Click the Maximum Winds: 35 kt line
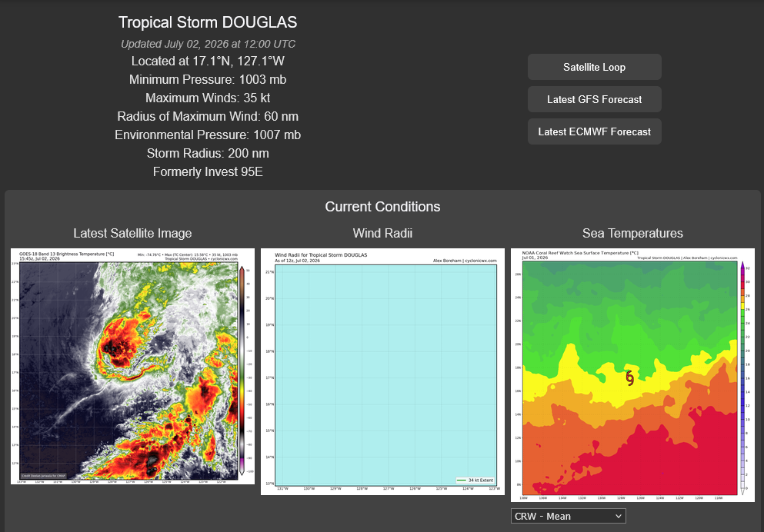The width and height of the screenshot is (764, 532). click(208, 98)
